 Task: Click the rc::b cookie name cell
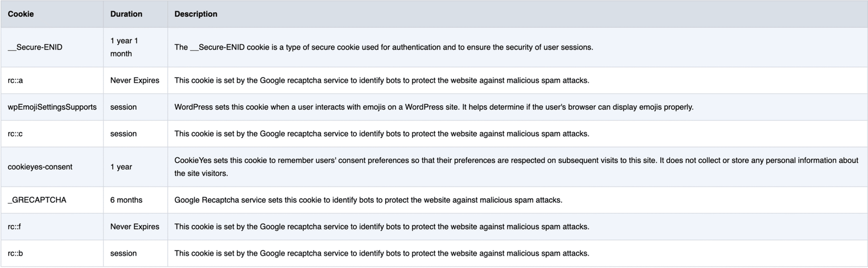(x=15, y=253)
